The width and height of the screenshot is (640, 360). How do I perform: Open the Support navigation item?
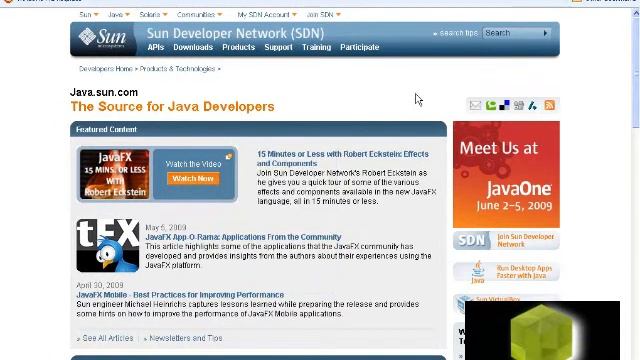pyautogui.click(x=278, y=47)
